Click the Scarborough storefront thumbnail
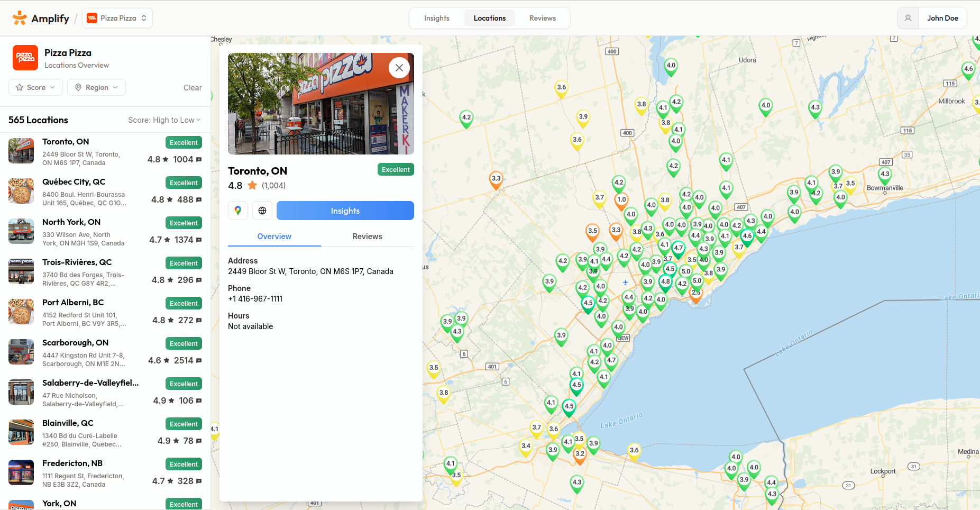The image size is (980, 510). (21, 352)
